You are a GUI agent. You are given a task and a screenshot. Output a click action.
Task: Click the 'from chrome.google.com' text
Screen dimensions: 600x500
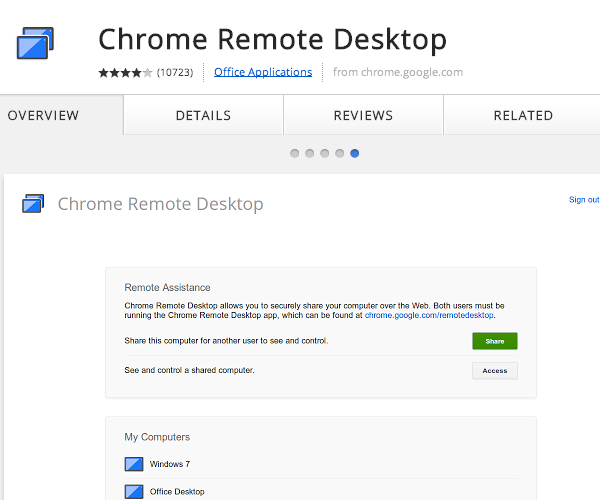(x=398, y=72)
